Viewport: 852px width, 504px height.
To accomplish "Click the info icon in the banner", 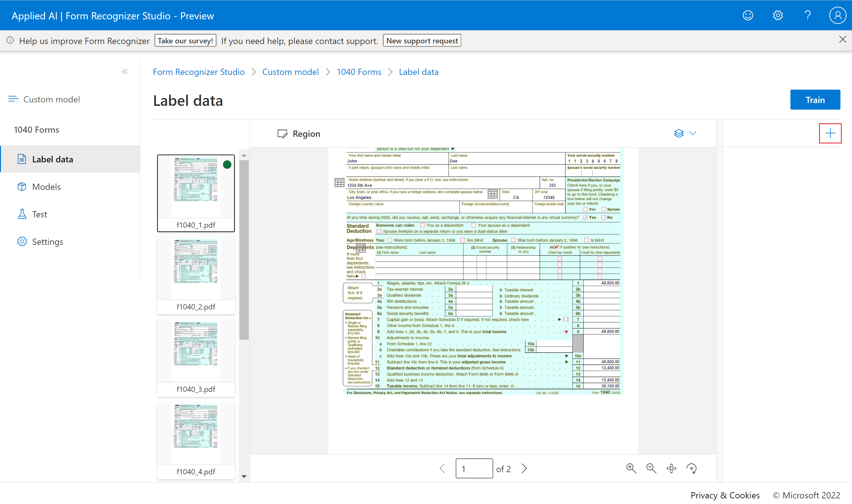I will [10, 40].
